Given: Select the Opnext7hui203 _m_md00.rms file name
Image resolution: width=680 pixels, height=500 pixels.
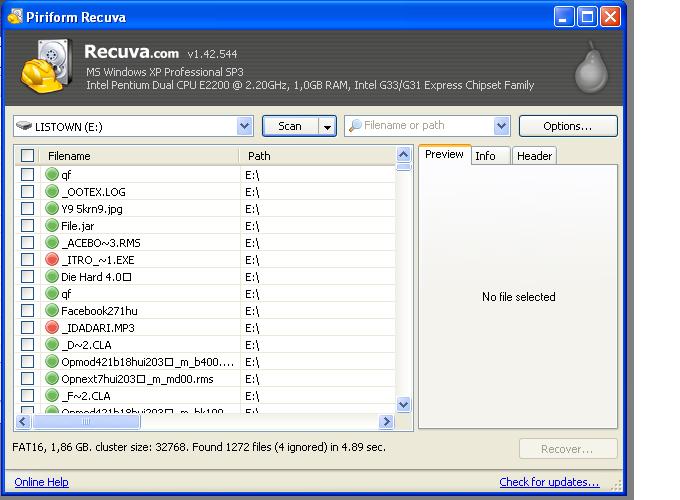Looking at the screenshot, I should click(x=137, y=379).
